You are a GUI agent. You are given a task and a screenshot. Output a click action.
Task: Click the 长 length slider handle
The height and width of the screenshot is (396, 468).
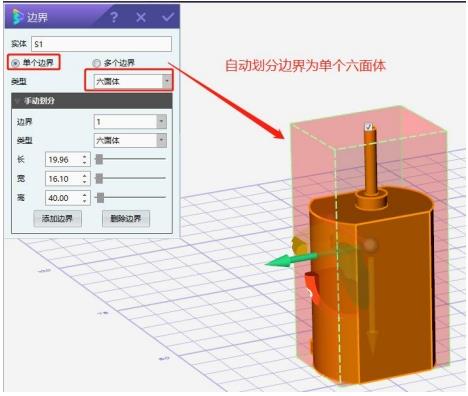[x=99, y=159]
